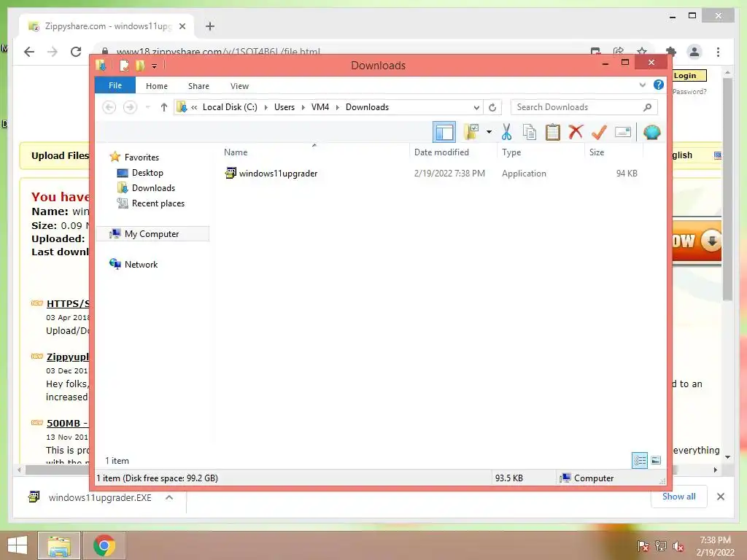Screen dimensions: 747x560
Task: Open Chrome extensions puzzle icon
Action: tap(671, 52)
